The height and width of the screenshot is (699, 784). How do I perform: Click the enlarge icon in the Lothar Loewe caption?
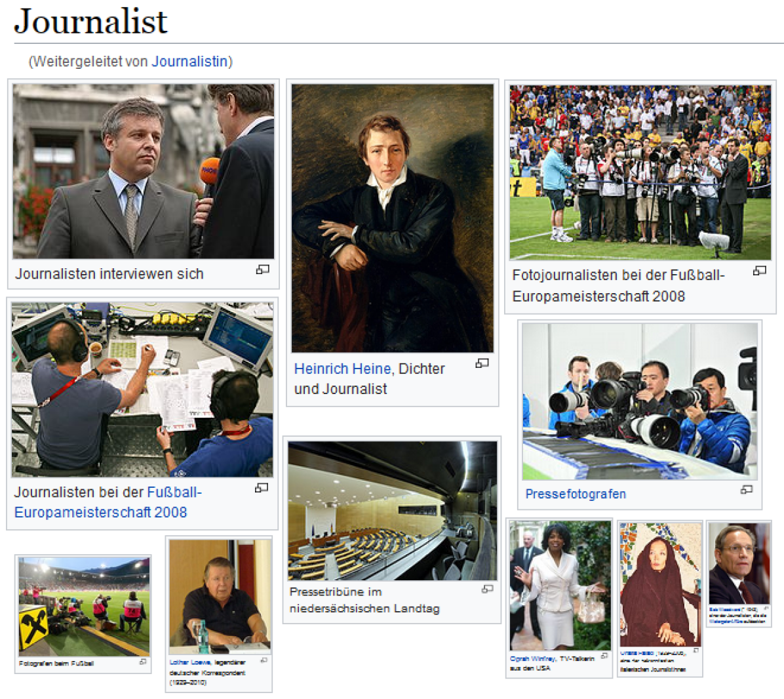click(264, 660)
